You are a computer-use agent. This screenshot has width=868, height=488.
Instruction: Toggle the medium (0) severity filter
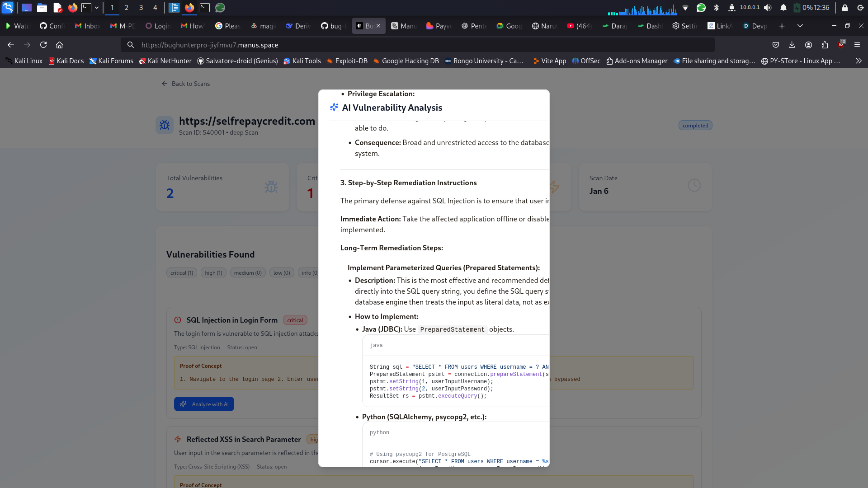248,272
